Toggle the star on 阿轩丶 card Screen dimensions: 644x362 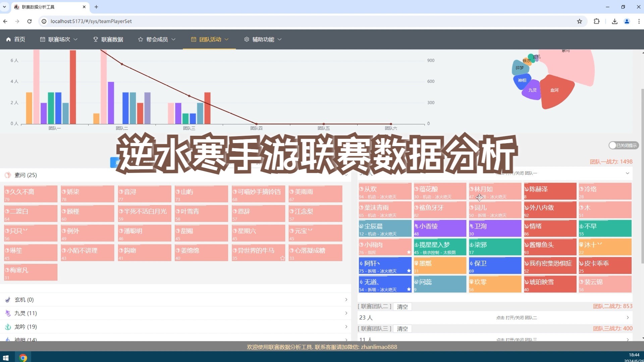click(409, 271)
